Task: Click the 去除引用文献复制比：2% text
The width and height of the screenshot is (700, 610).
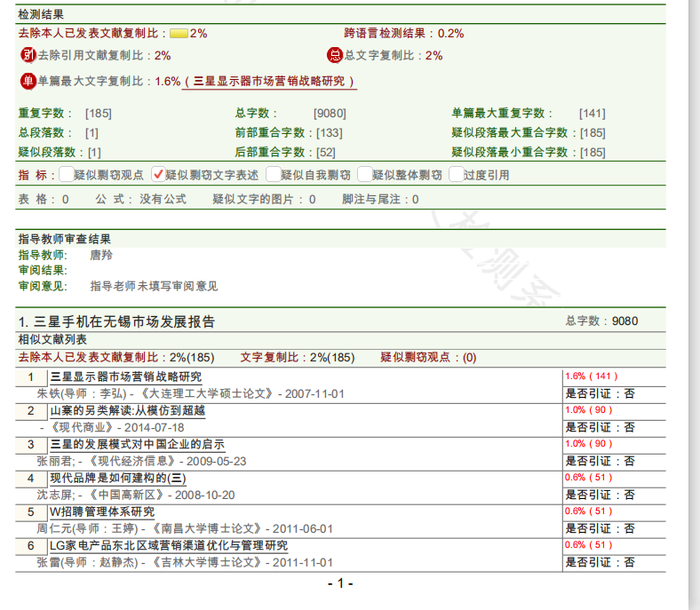Action: [105, 55]
